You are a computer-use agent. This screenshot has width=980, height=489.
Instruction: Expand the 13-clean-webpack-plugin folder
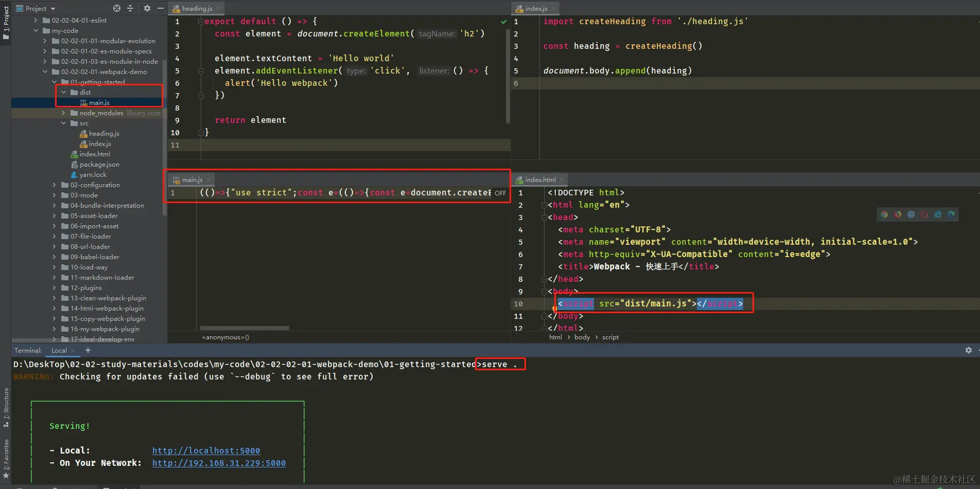[55, 298]
